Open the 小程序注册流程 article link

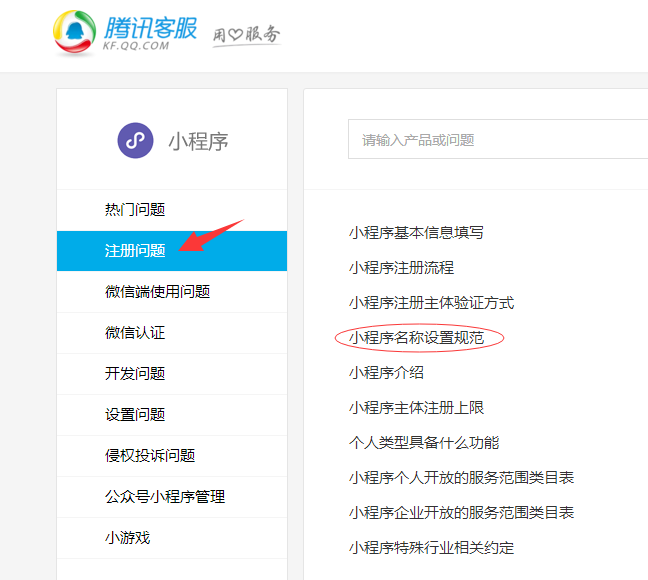pos(401,268)
